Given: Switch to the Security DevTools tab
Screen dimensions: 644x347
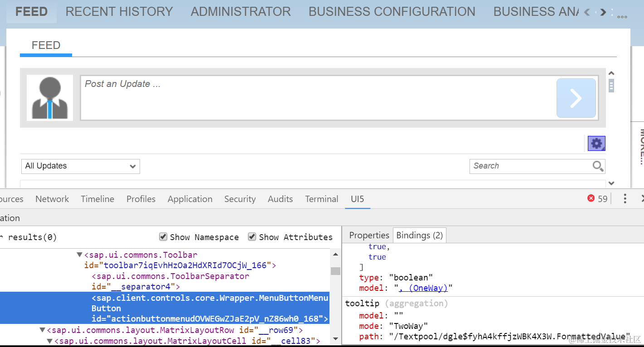Looking at the screenshot, I should pos(240,199).
